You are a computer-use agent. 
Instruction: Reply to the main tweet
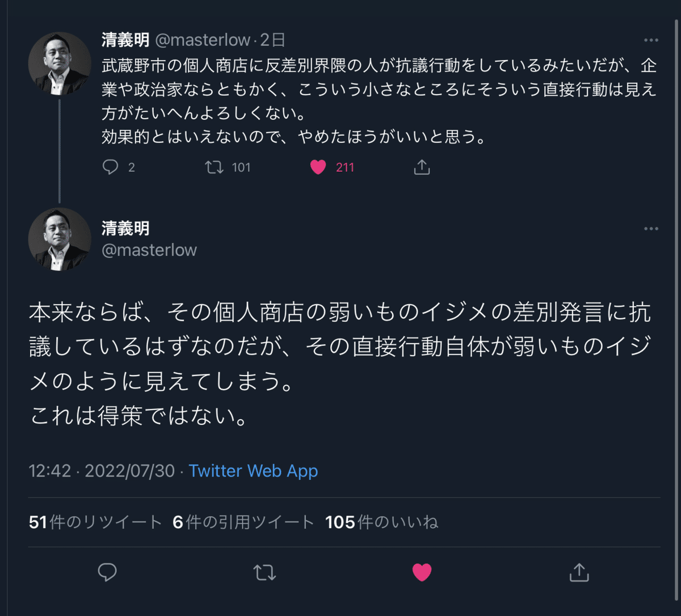click(107, 572)
